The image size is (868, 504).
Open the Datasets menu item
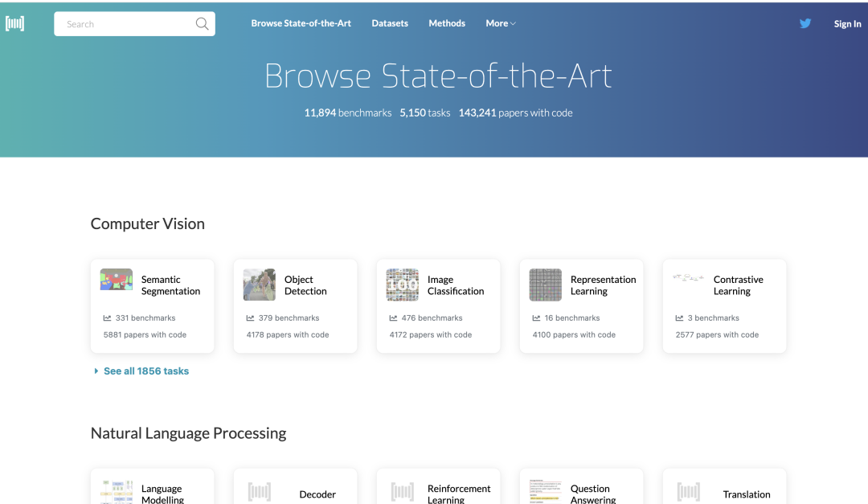click(390, 23)
